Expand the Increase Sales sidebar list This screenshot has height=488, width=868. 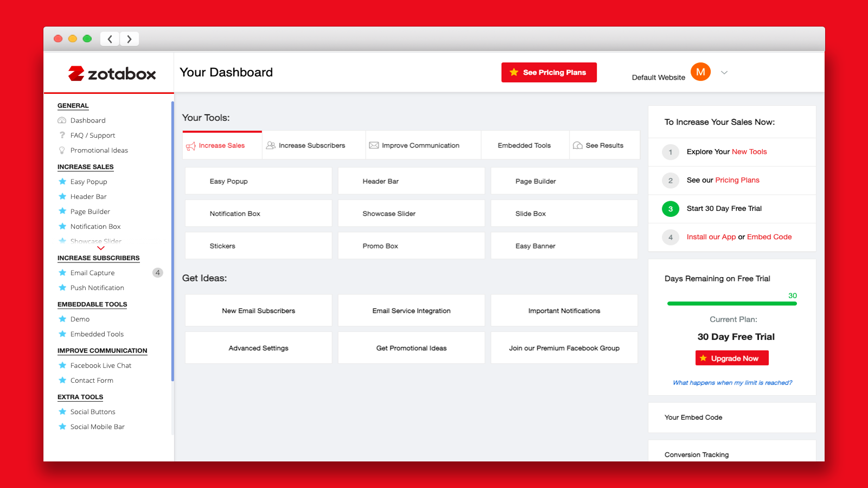click(x=100, y=248)
